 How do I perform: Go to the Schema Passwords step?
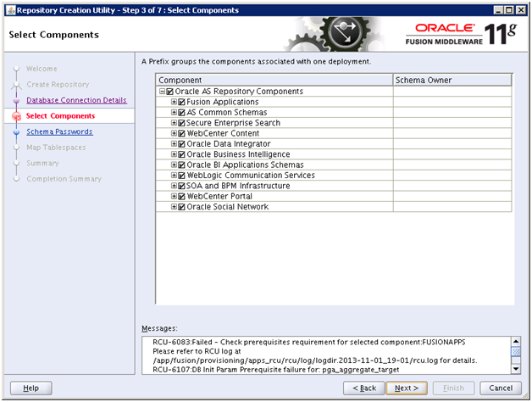coord(59,131)
